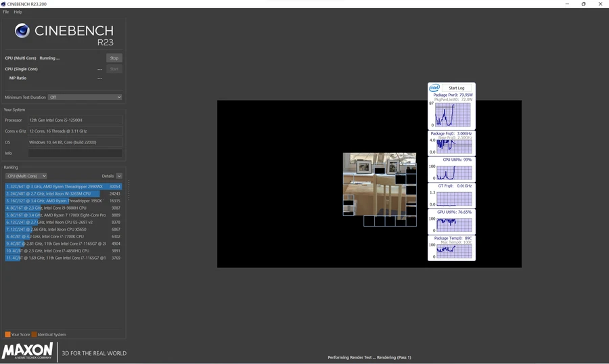The image size is (609, 364).
Task: Select the i7-1165G7 1.69 GHz ranking row
Action: click(64, 258)
